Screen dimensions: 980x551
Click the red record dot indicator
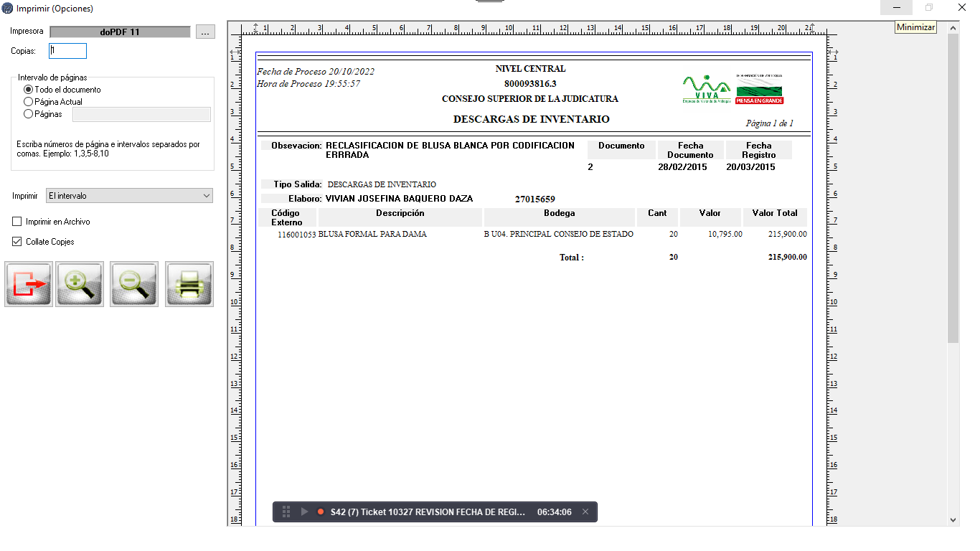[x=321, y=512]
